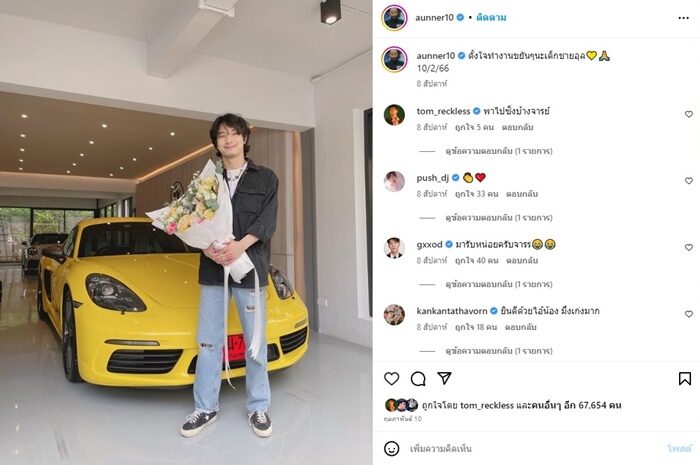This screenshot has height=465, width=700.
Task: Reply to gxxod's comment
Action: click(522, 261)
